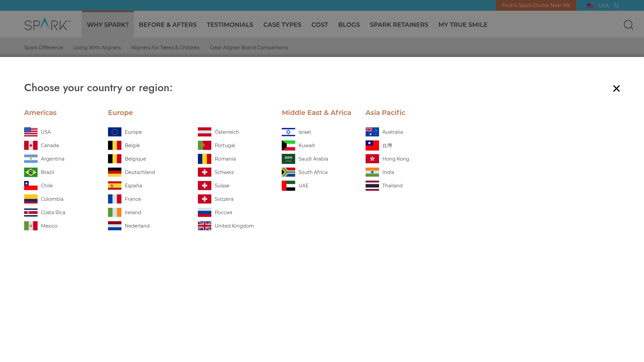Click the Romania flag icon
The image size is (644, 362).
pyautogui.click(x=205, y=159)
